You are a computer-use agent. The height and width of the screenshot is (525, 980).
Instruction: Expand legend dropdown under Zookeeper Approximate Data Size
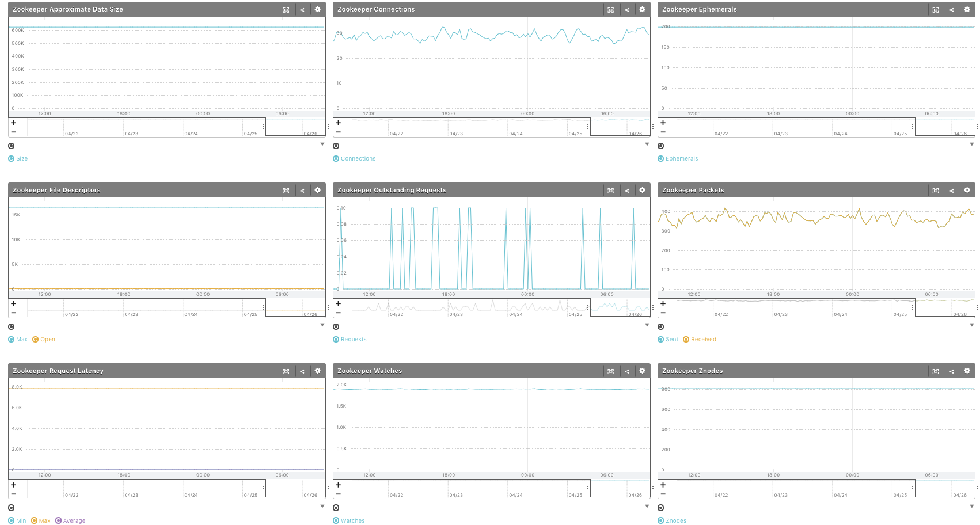coord(322,144)
